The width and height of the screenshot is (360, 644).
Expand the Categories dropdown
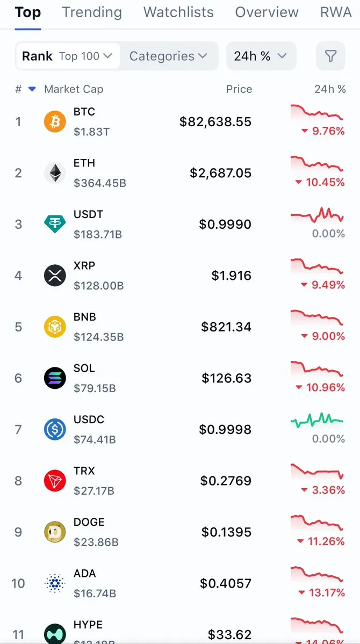click(x=168, y=56)
